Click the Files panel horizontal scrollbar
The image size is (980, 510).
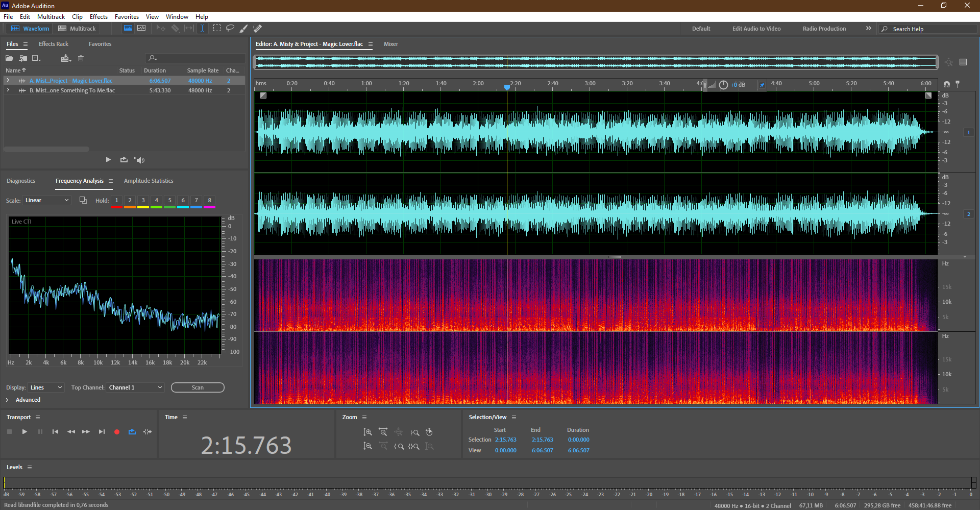(46, 149)
